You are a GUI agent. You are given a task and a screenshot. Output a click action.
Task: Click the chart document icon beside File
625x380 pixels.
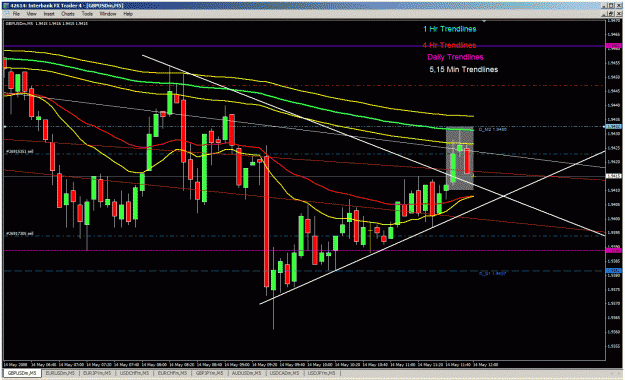[6, 14]
